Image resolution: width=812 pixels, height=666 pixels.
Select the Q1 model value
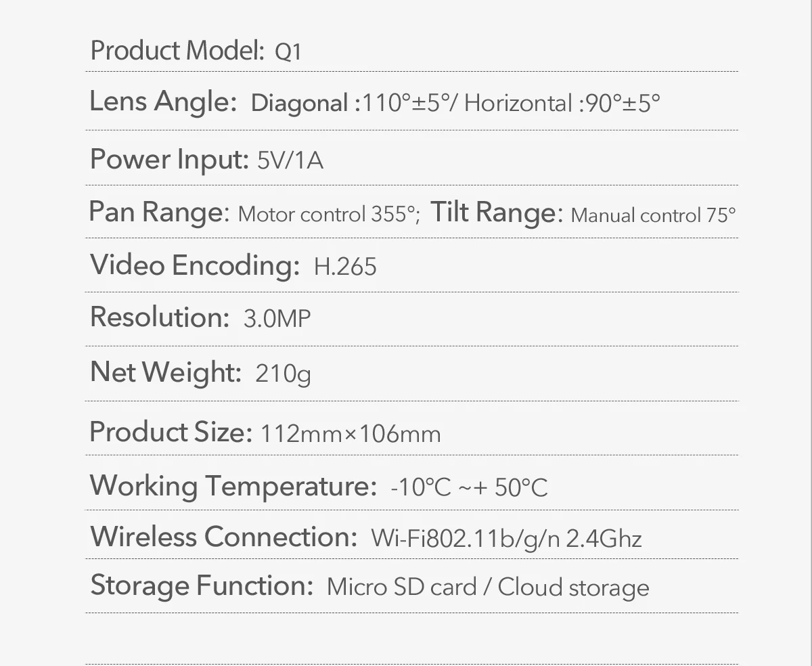coord(288,52)
